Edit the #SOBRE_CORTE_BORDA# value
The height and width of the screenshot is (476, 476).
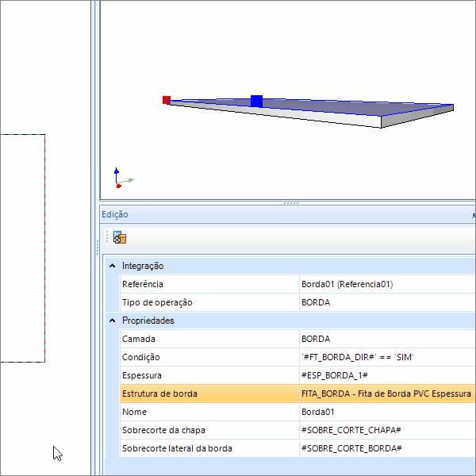(x=351, y=448)
